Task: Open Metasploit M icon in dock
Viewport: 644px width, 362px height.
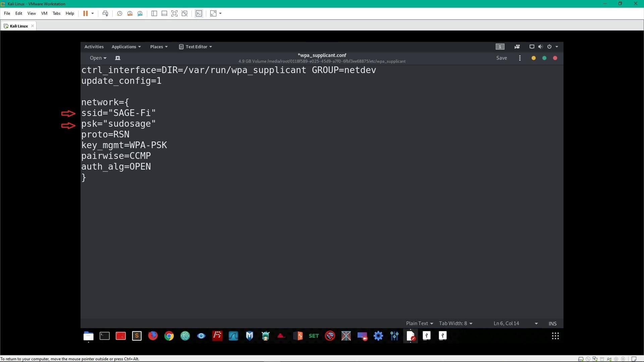Action: coord(250,336)
